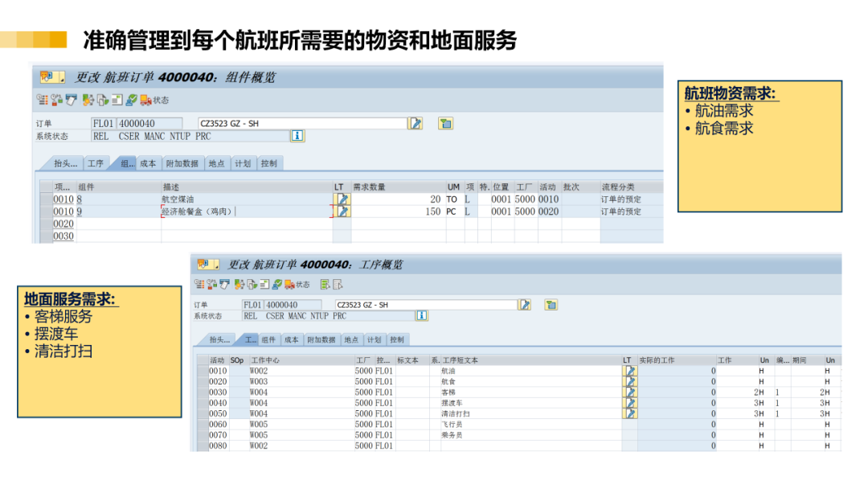This screenshot has width=868, height=489.
Task: Click the 状态 truck button in the 组件概览 toolbar
Action: point(154,100)
